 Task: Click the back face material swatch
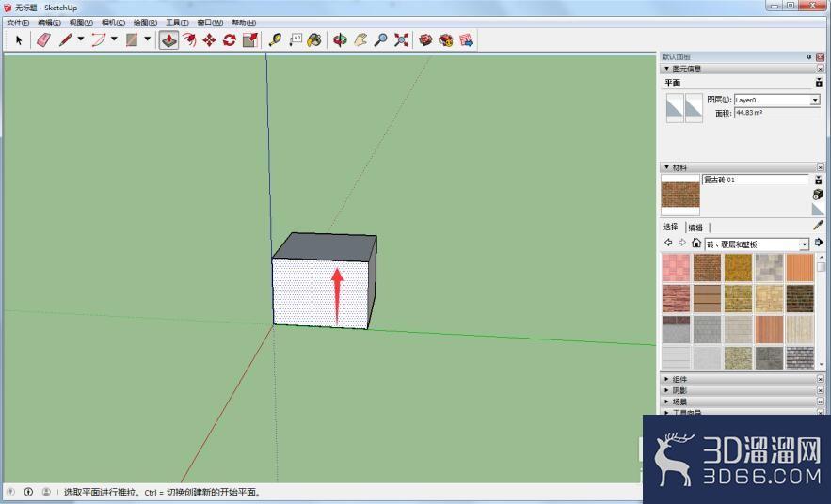(694, 108)
